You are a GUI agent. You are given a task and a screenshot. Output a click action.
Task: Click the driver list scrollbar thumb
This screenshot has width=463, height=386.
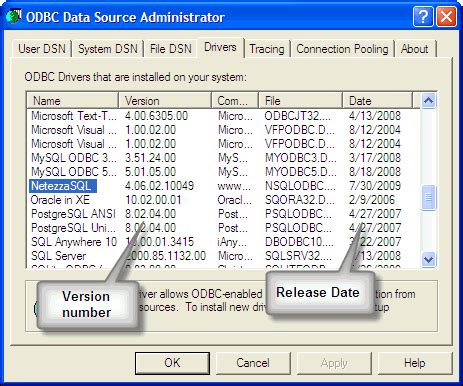(428, 197)
